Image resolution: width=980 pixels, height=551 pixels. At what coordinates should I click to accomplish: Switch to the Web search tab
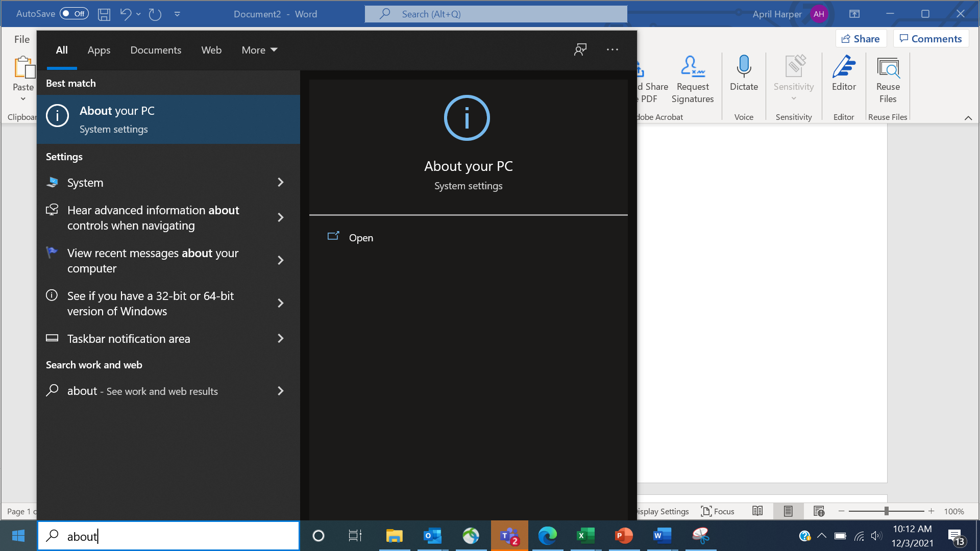(211, 50)
